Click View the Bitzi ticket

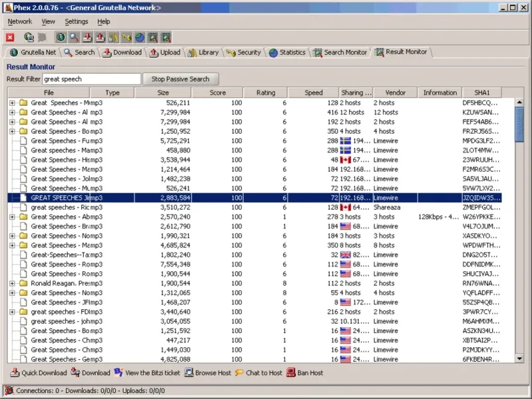point(147,373)
